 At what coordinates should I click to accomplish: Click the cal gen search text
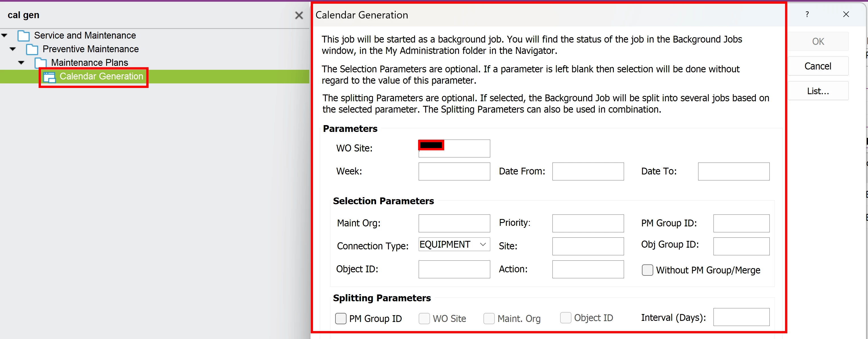[x=24, y=15]
